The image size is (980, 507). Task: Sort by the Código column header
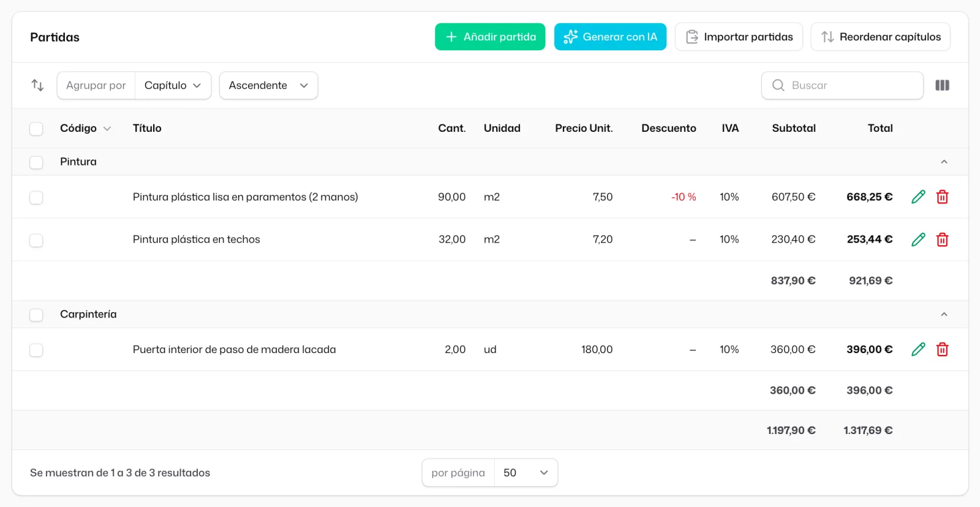point(85,128)
